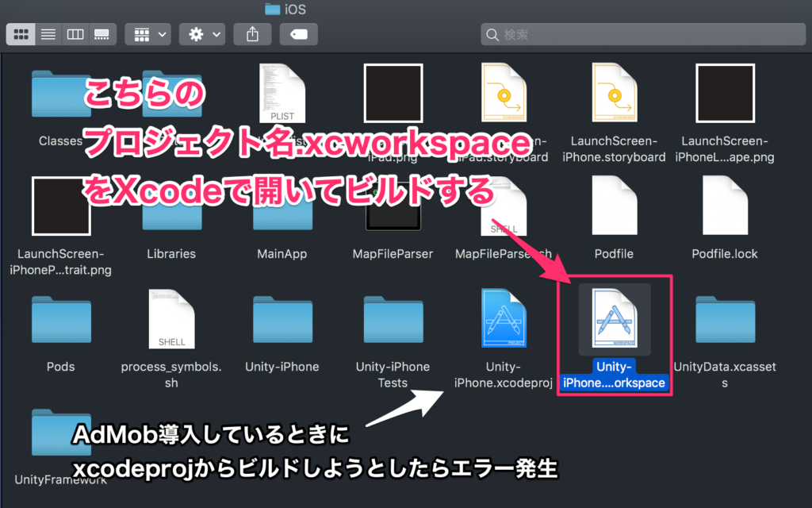This screenshot has width=812, height=508.
Task: Select the LaunchScreen-iPad.storyboard file icon
Action: [504, 93]
